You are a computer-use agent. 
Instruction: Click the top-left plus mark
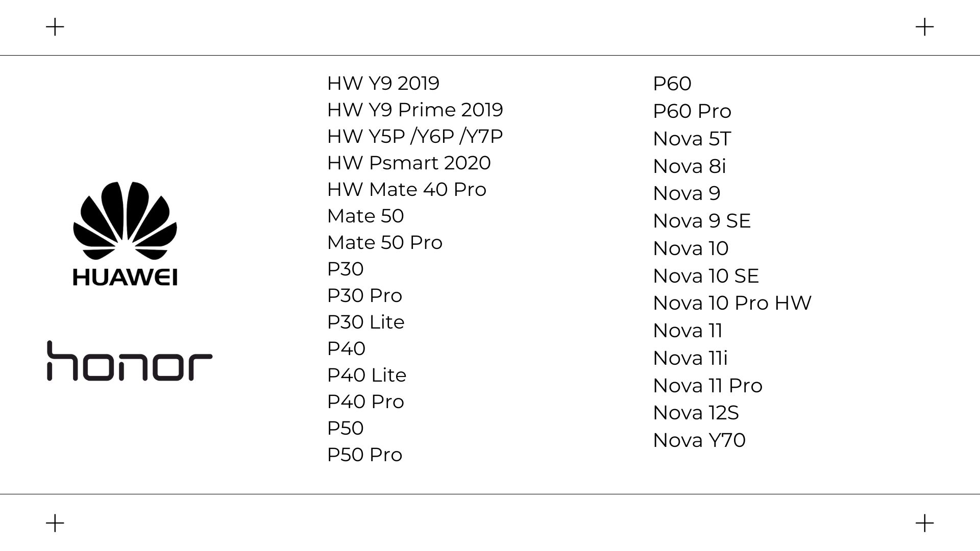(x=55, y=27)
